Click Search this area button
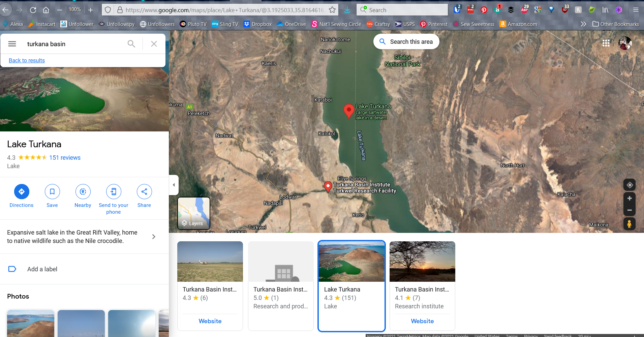The image size is (644, 337). click(406, 41)
